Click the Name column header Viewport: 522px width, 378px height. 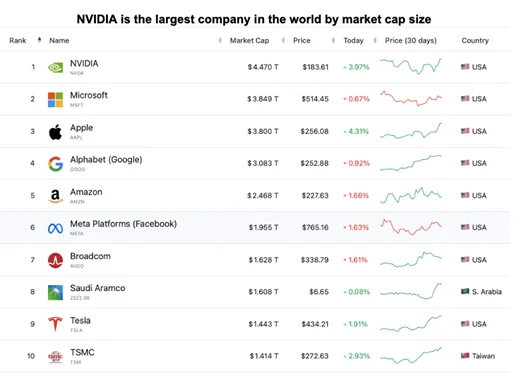[59, 40]
